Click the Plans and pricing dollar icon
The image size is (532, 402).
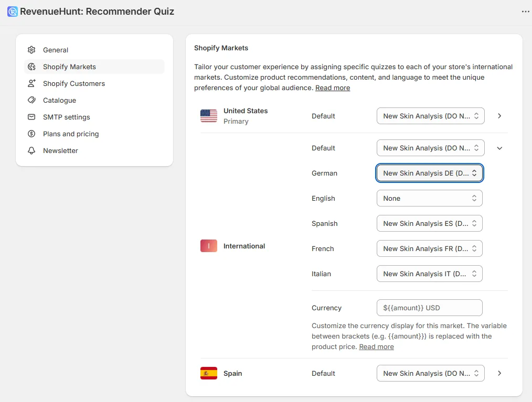coord(31,134)
